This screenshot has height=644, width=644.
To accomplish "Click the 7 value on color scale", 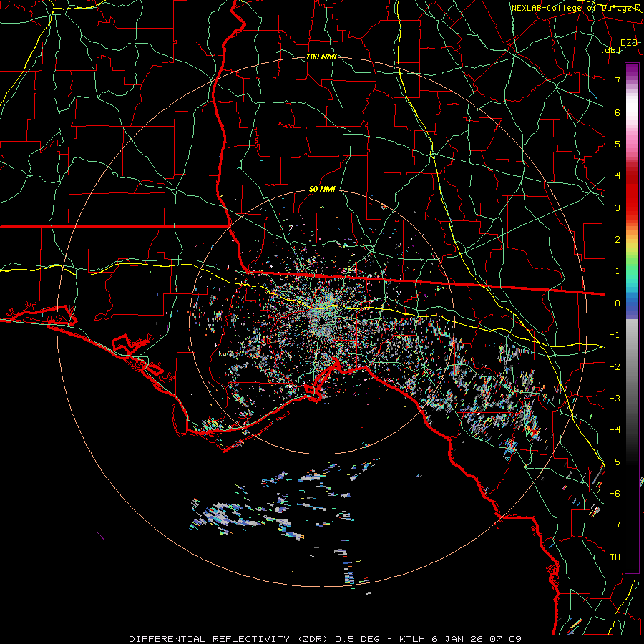I will point(618,80).
